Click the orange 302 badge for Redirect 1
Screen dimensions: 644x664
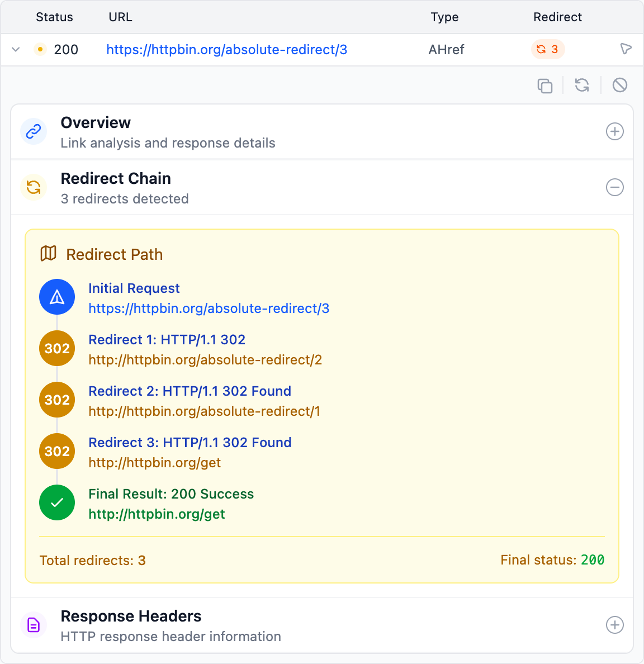coord(56,348)
